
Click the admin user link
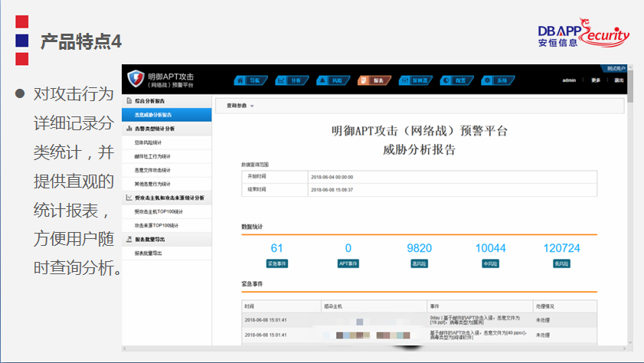click(x=569, y=80)
